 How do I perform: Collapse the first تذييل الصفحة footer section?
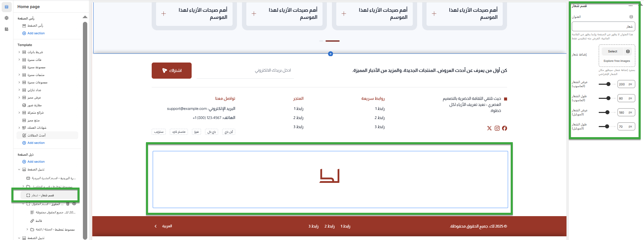click(x=19, y=169)
